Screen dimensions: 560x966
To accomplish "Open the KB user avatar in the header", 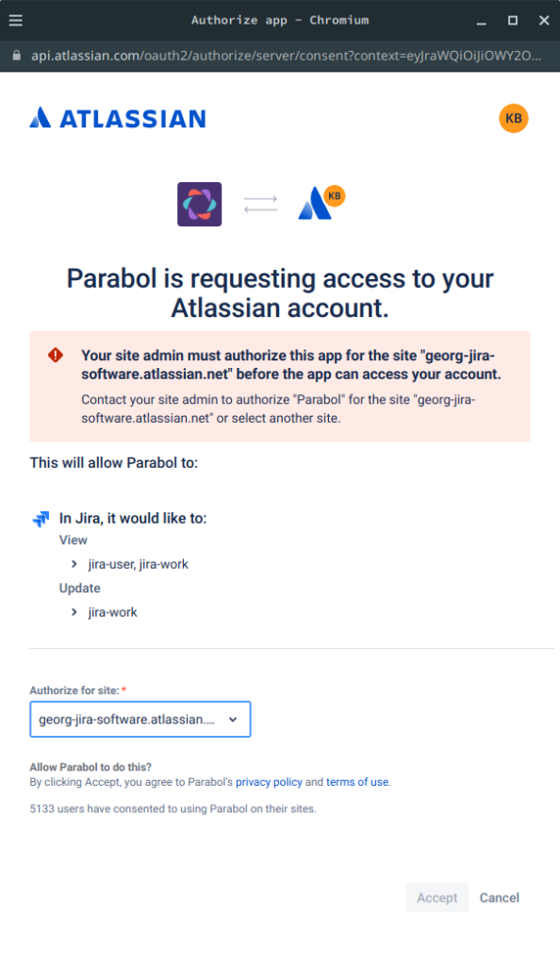I will pos(513,118).
